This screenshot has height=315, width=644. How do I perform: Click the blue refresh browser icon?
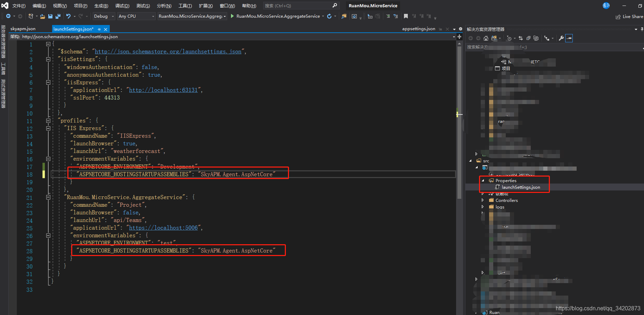329,16
